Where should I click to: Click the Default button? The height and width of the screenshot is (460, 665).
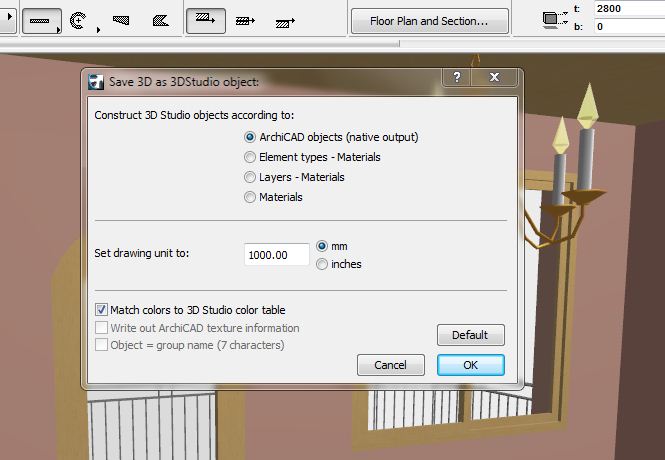tap(471, 335)
